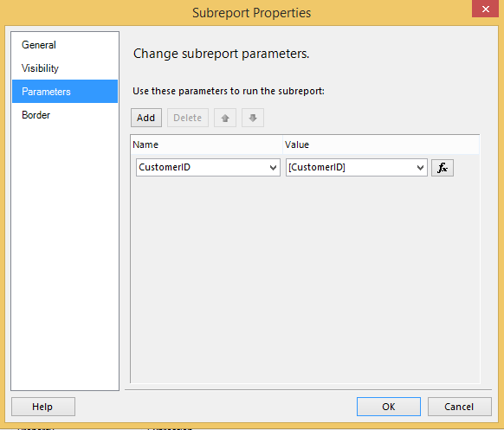Viewport: 504px width, 430px height.
Task: Close the Subreport Properties dialog
Action: pos(485,9)
